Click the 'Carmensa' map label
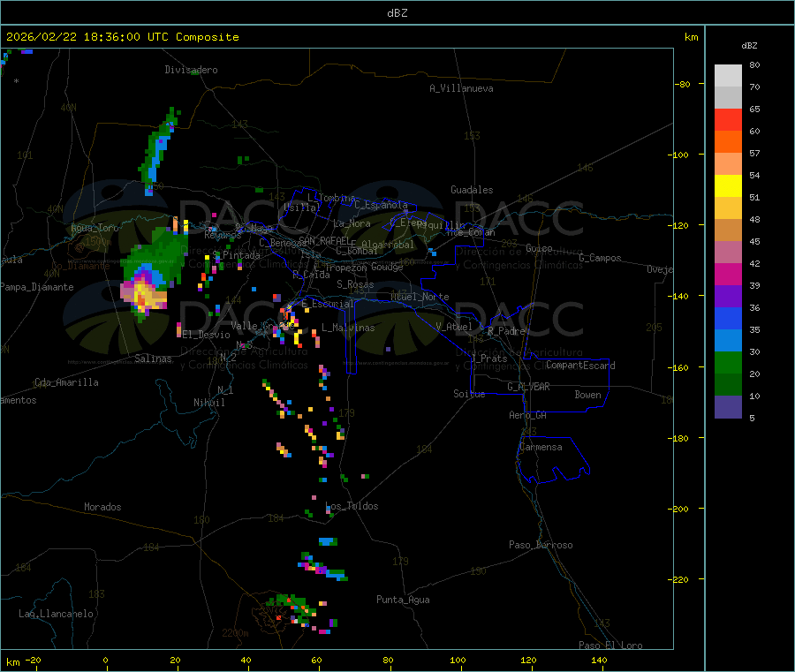Viewport: 795px width, 672px height. (x=541, y=447)
